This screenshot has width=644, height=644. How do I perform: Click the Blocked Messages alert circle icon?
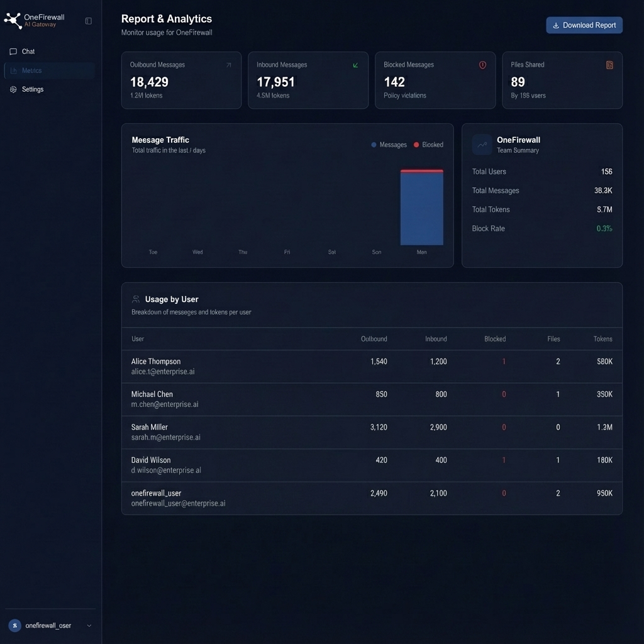482,65
